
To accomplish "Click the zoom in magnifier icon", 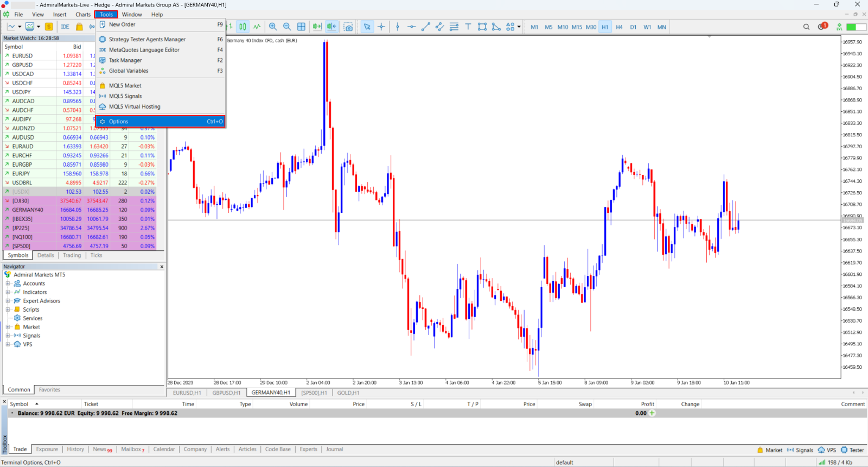I will 273,27.
